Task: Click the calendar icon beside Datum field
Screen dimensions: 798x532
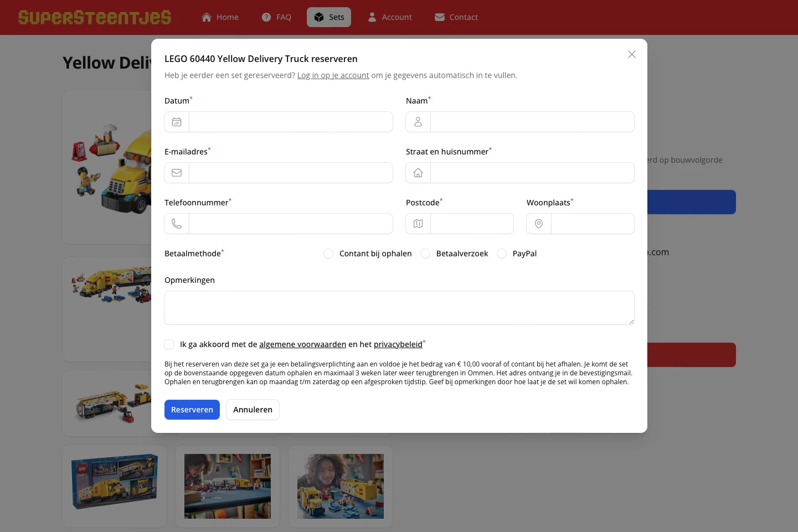Action: 177,122
